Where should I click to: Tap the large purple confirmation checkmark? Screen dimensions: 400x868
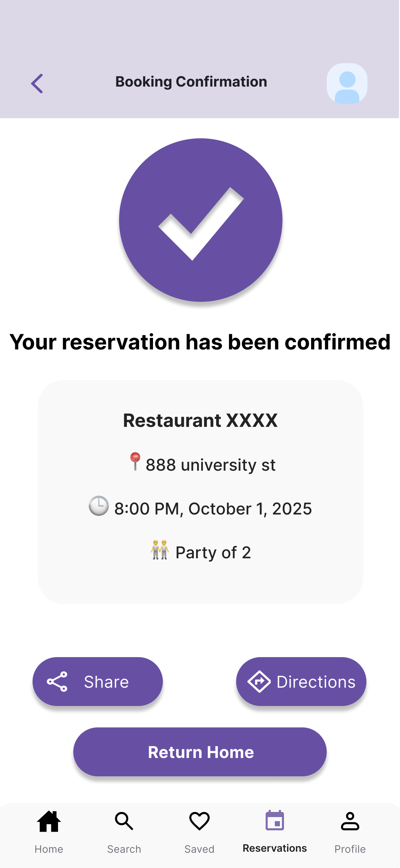pyautogui.click(x=201, y=220)
